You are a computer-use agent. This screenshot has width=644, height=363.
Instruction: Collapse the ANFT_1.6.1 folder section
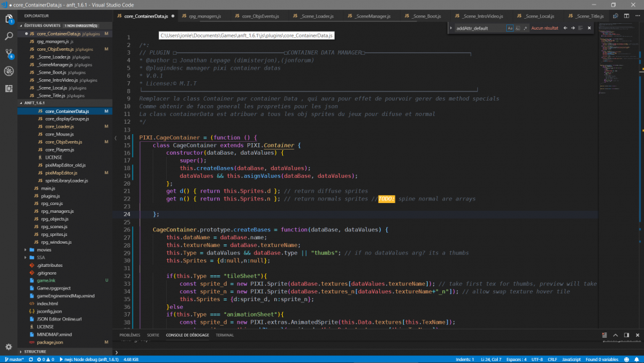(65, 103)
